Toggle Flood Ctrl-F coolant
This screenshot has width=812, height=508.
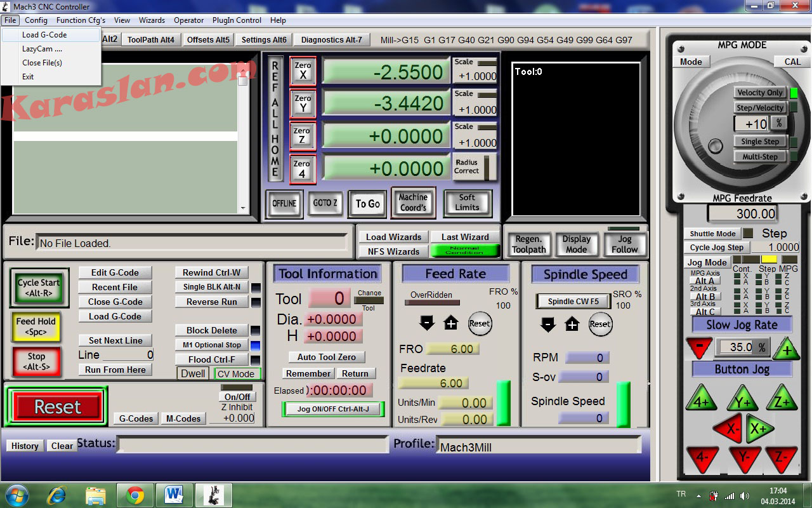click(212, 359)
